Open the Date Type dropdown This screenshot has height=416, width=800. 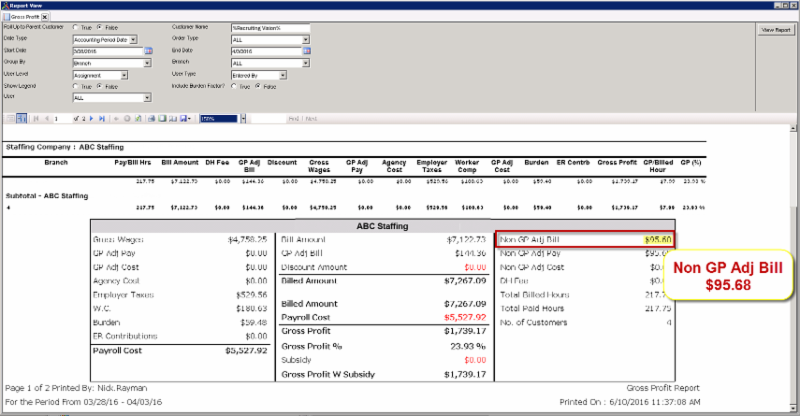[133, 39]
